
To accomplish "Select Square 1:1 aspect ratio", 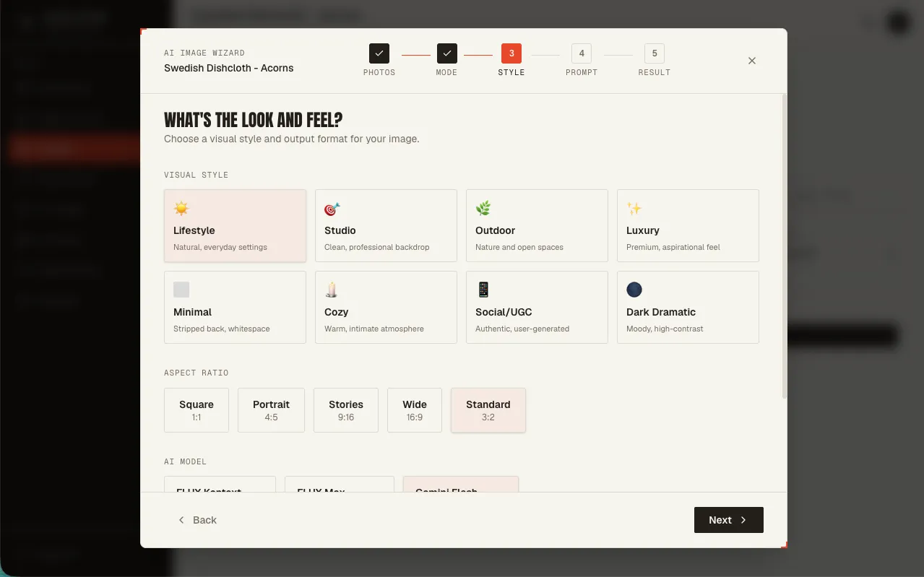I will click(x=197, y=410).
